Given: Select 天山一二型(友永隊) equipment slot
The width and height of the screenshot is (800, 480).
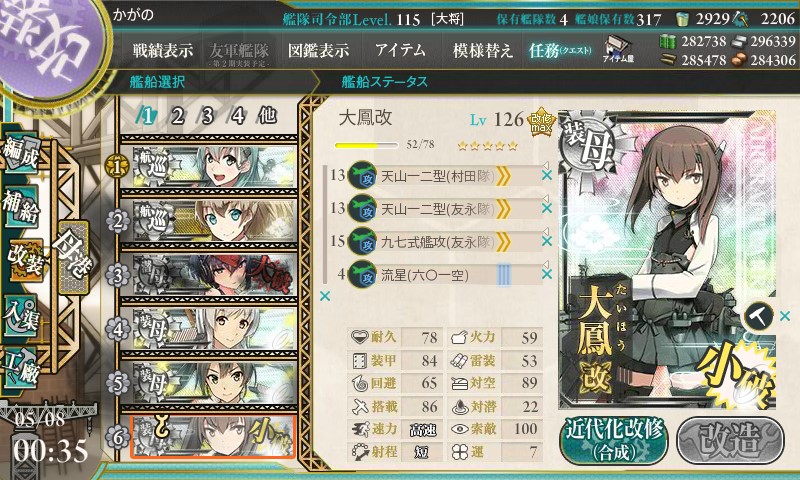Looking at the screenshot, I should 436,208.
